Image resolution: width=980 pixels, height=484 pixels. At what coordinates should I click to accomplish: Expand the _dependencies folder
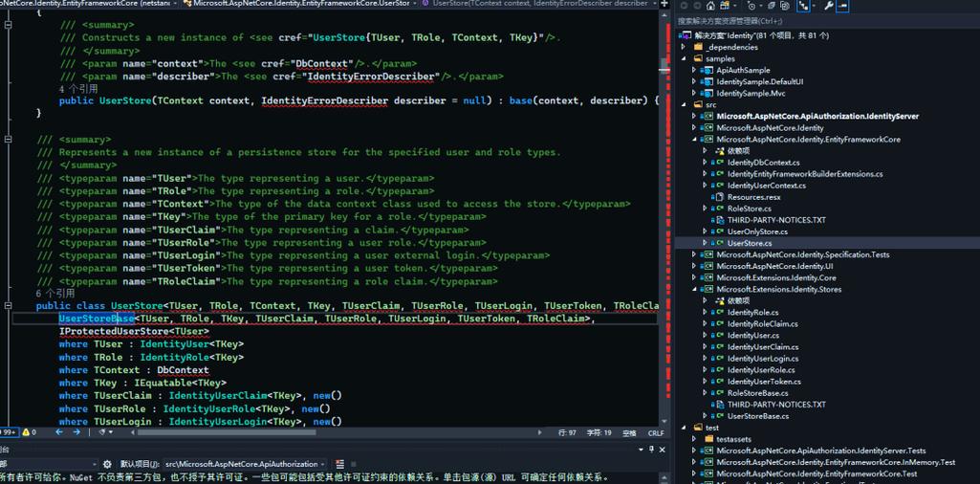pyautogui.click(x=684, y=47)
